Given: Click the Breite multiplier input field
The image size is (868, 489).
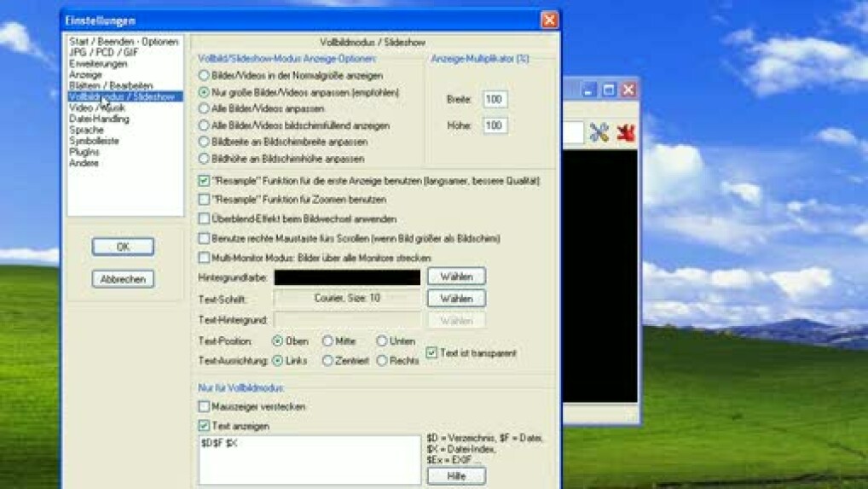Looking at the screenshot, I should [495, 100].
